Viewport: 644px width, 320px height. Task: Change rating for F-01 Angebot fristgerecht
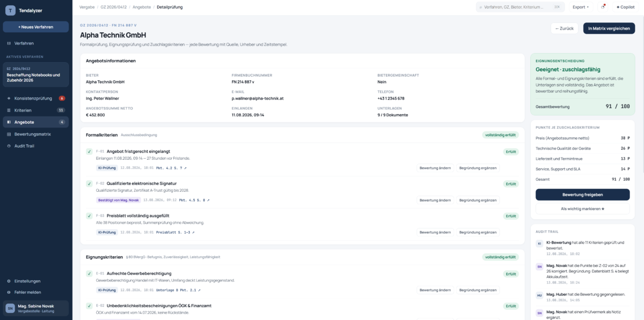click(435, 168)
